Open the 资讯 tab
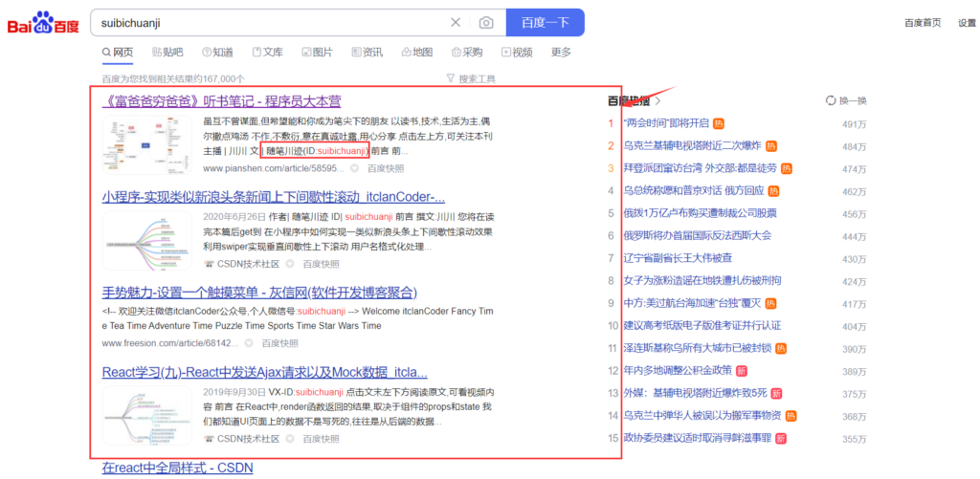 (x=367, y=53)
